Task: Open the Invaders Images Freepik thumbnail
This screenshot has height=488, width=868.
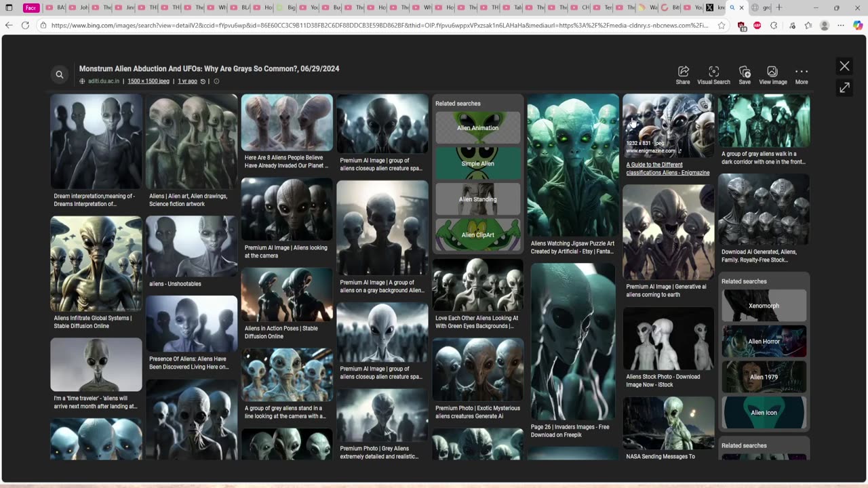Action: coord(573,342)
